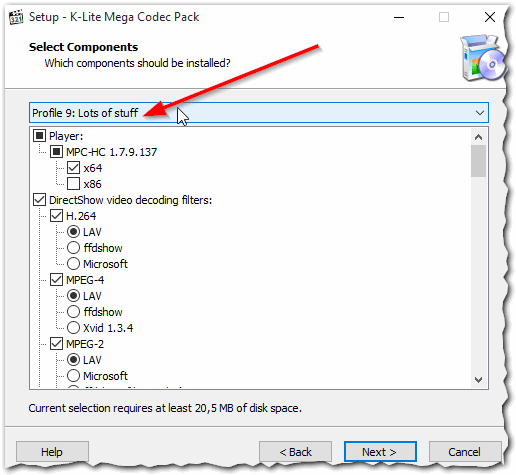Select ffdshow radio button under H.264

73,248
